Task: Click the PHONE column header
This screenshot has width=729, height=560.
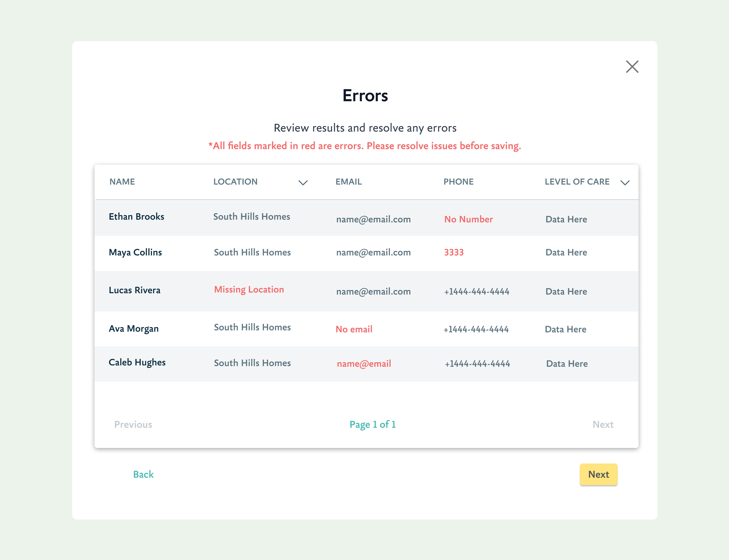Action: [458, 182]
